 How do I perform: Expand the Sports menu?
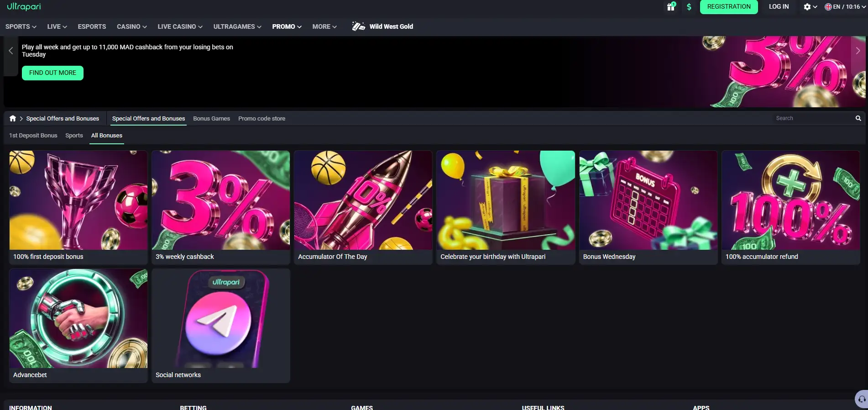pos(21,26)
